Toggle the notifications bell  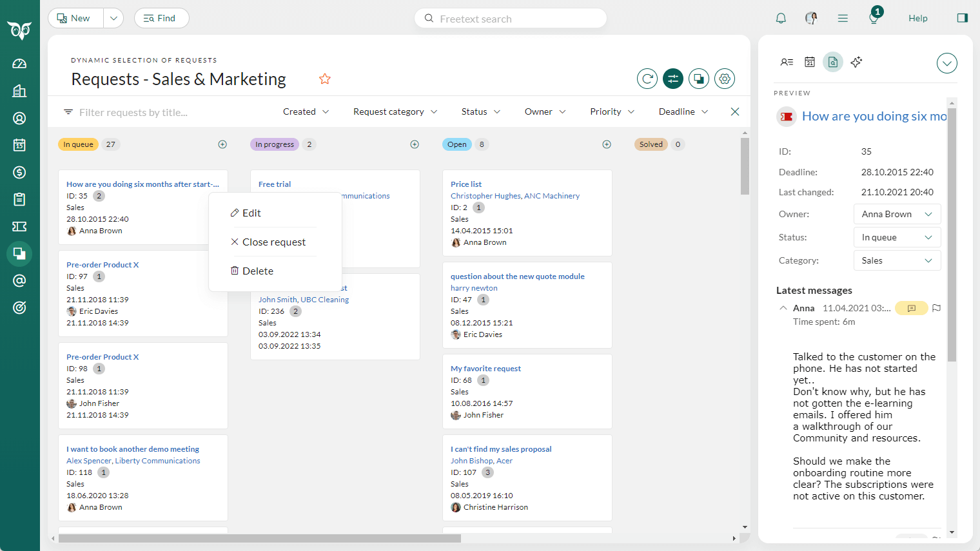pyautogui.click(x=781, y=17)
